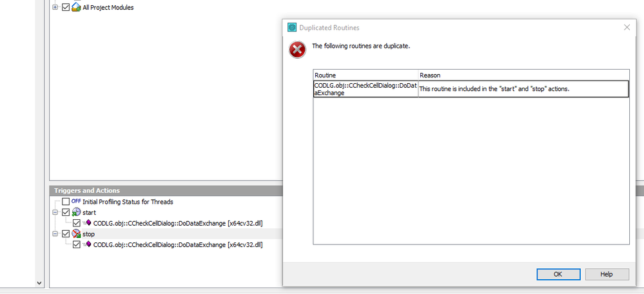Select the Routine column header

[366, 75]
